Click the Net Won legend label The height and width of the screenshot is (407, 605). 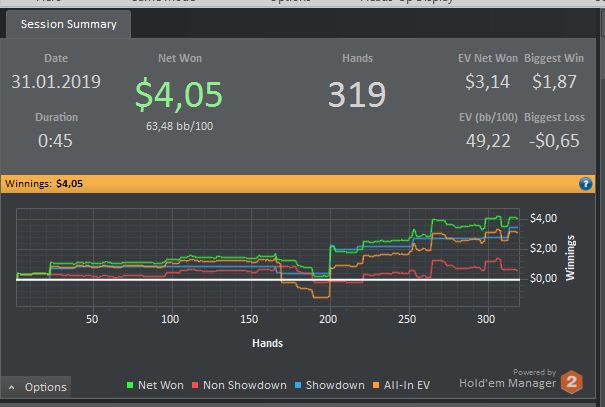tap(161, 385)
